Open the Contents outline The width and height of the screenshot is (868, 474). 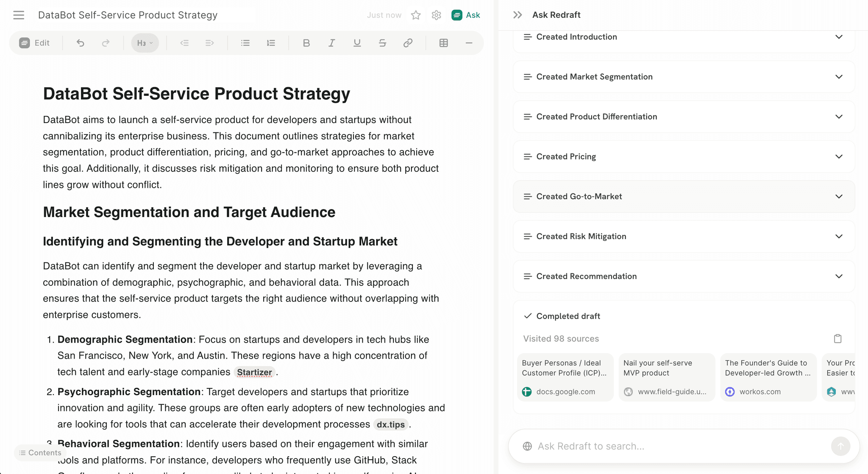click(40, 453)
